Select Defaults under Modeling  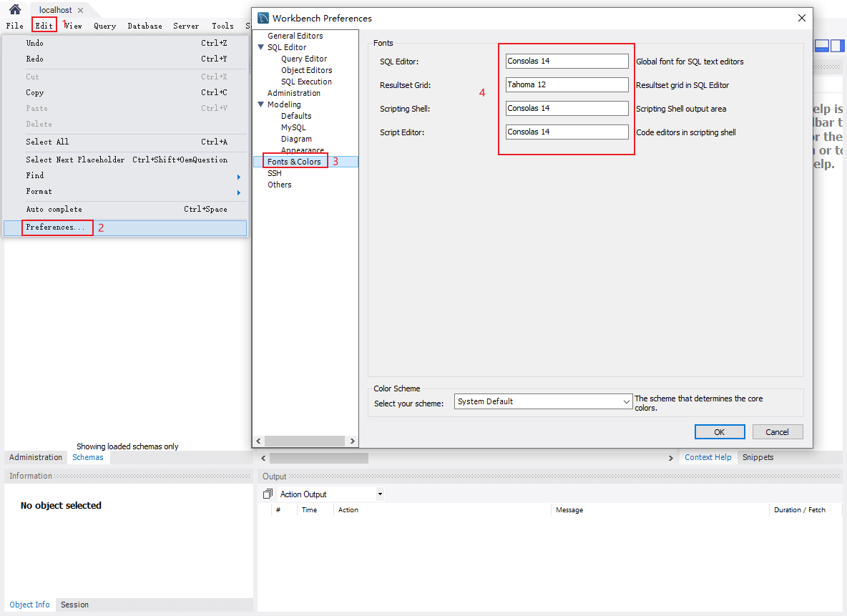point(296,116)
